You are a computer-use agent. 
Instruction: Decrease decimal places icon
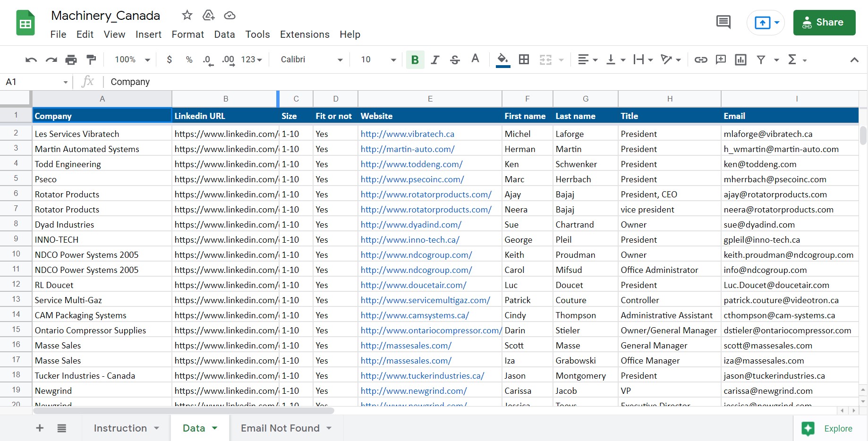[x=208, y=60]
